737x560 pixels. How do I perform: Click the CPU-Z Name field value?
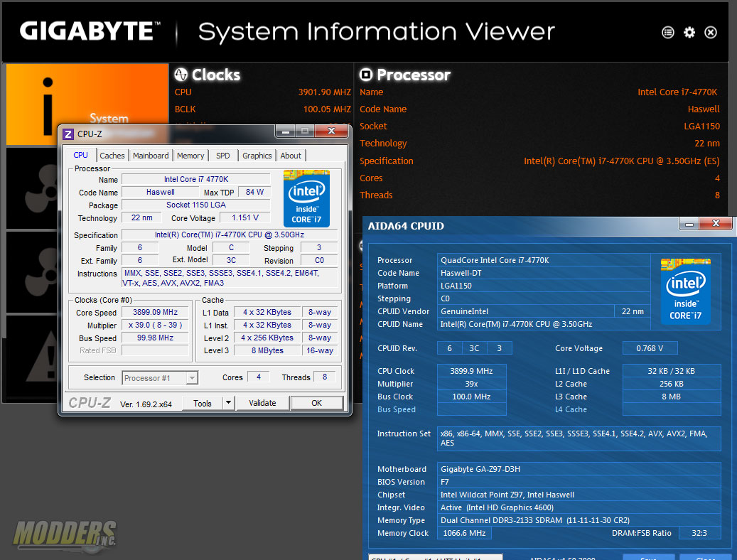196,179
